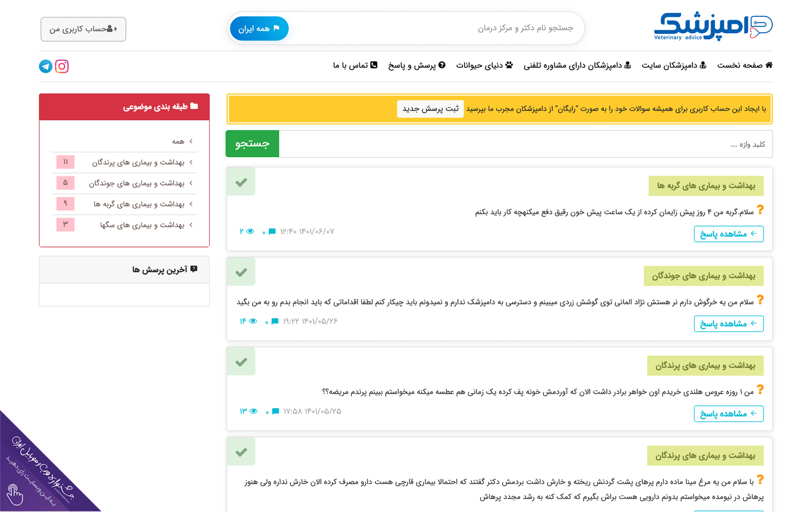
Task: View answer for the cat birth question
Action: click(729, 234)
